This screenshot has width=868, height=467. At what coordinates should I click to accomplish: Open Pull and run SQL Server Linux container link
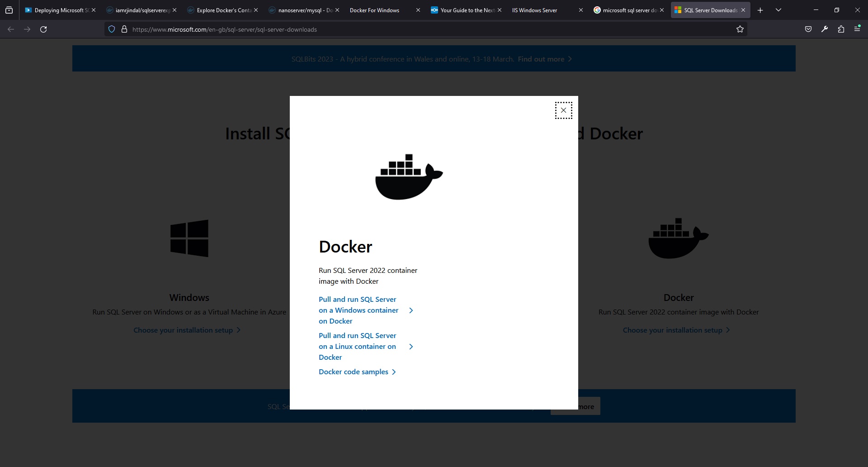coord(357,346)
